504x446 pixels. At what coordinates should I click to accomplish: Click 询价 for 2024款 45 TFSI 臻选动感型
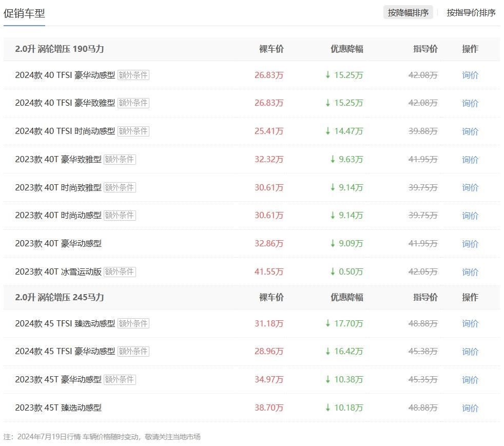(470, 323)
